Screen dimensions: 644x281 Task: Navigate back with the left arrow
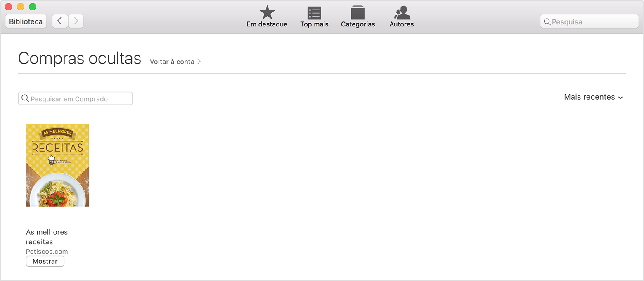click(60, 21)
